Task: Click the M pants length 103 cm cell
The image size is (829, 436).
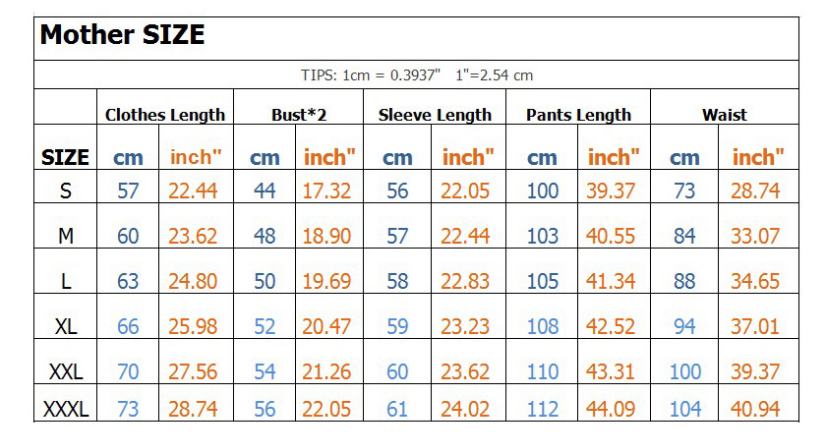Action: (542, 236)
